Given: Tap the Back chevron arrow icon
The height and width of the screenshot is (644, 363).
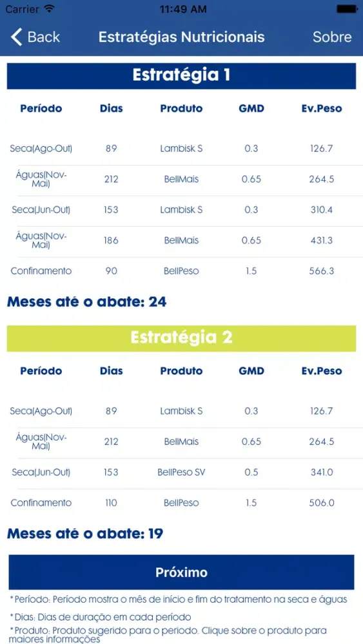Looking at the screenshot, I should pyautogui.click(x=17, y=37).
